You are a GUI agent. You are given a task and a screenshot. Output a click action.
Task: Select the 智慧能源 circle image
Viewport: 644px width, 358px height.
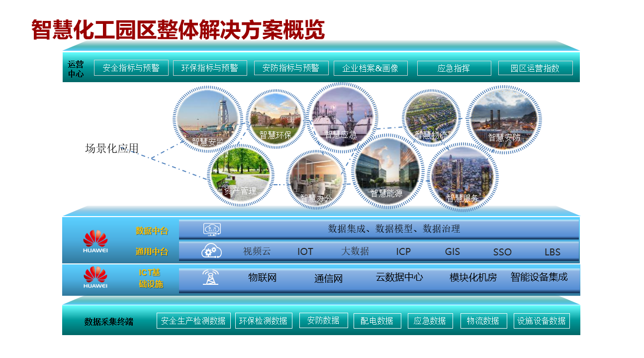[x=388, y=171]
